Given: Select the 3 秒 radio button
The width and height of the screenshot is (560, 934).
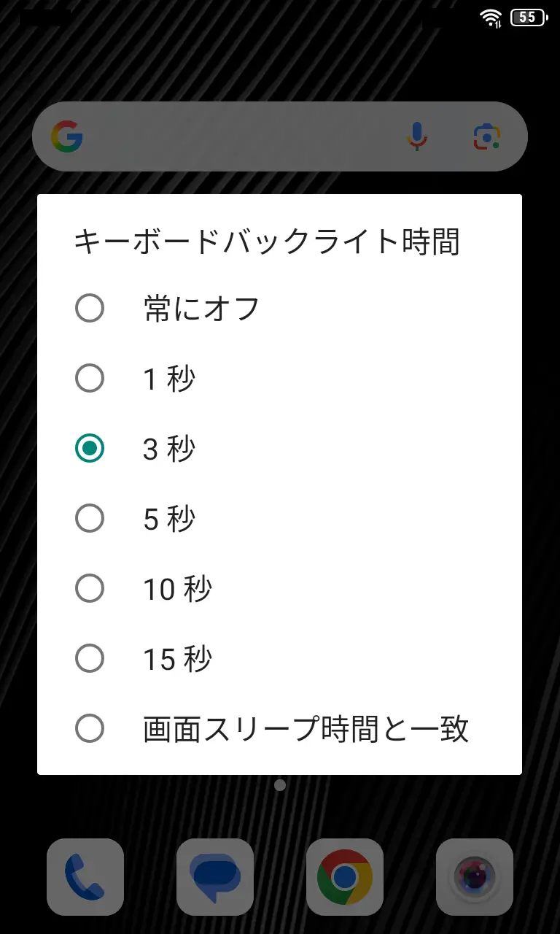Looking at the screenshot, I should [90, 449].
